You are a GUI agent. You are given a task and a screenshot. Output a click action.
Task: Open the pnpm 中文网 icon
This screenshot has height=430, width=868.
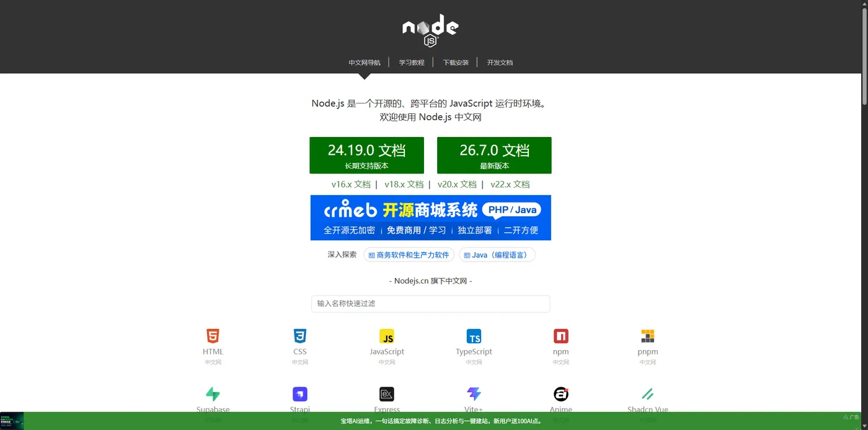648,336
